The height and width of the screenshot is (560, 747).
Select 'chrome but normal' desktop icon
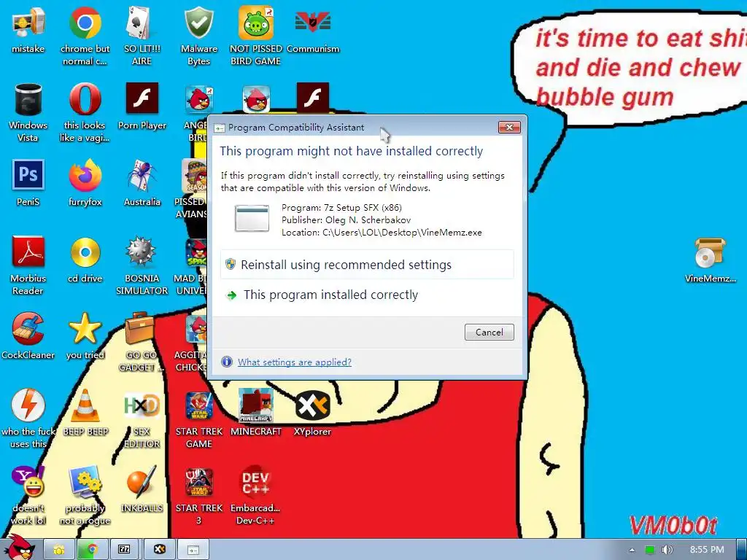[85, 36]
